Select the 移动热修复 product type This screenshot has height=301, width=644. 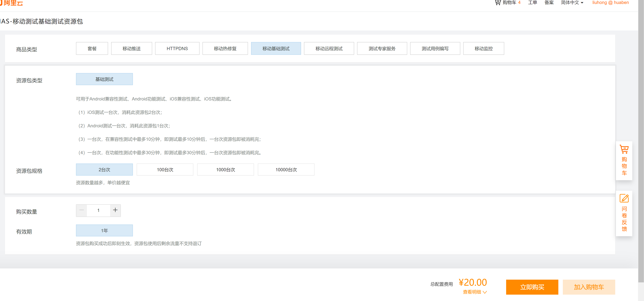(x=225, y=48)
